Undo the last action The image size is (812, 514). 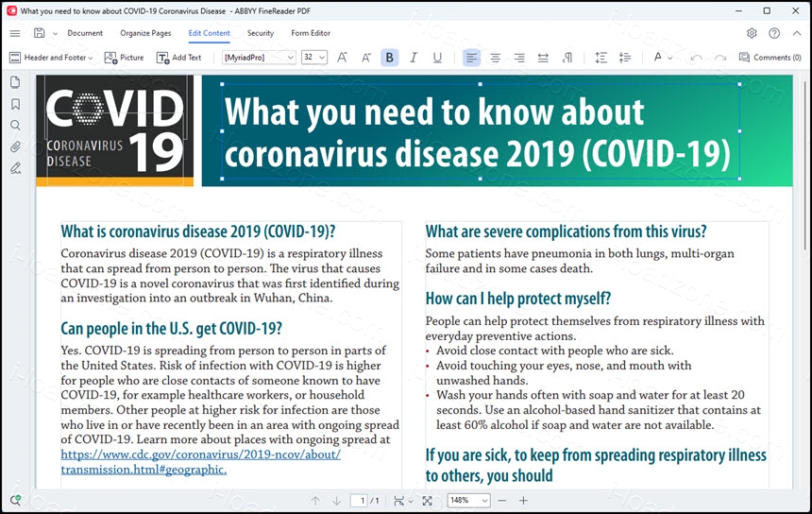697,58
